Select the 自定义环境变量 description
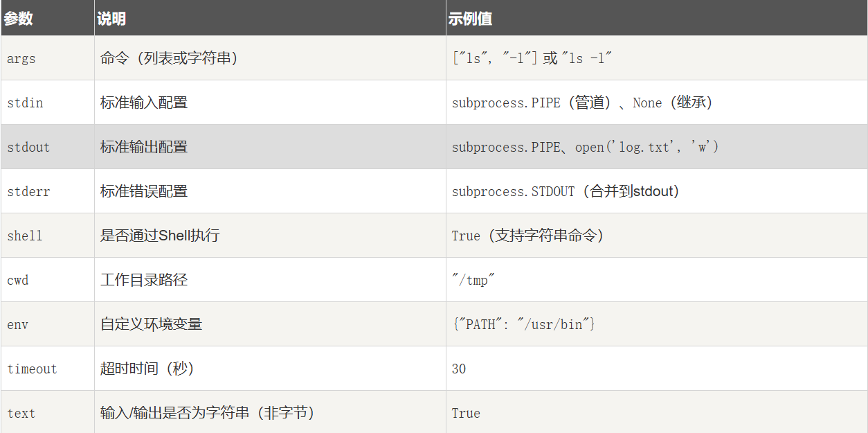Viewport: 868px width, 433px height. pos(152,324)
